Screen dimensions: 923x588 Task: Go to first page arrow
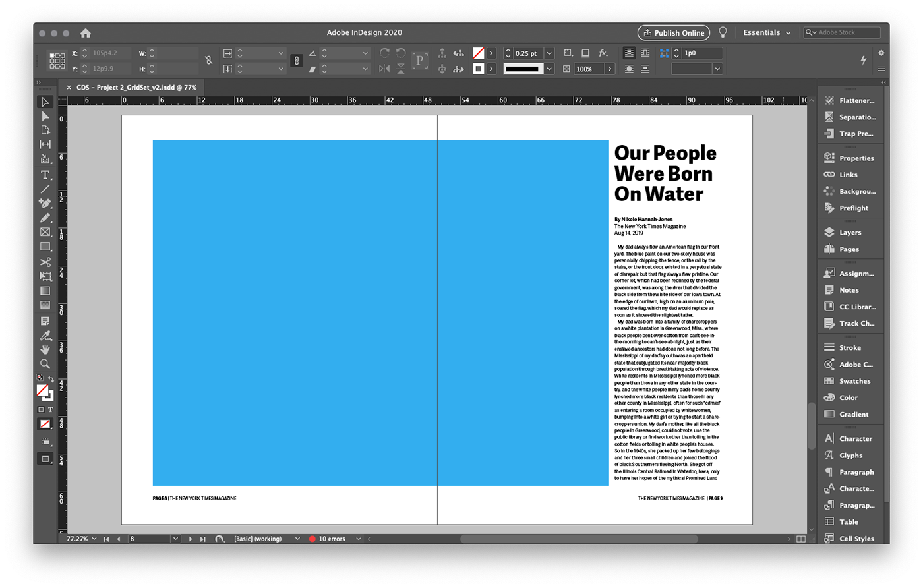(106, 539)
